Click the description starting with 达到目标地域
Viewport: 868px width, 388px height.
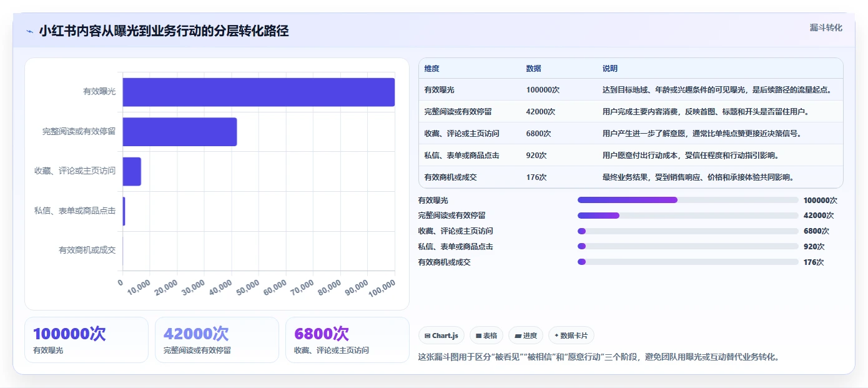(x=717, y=90)
